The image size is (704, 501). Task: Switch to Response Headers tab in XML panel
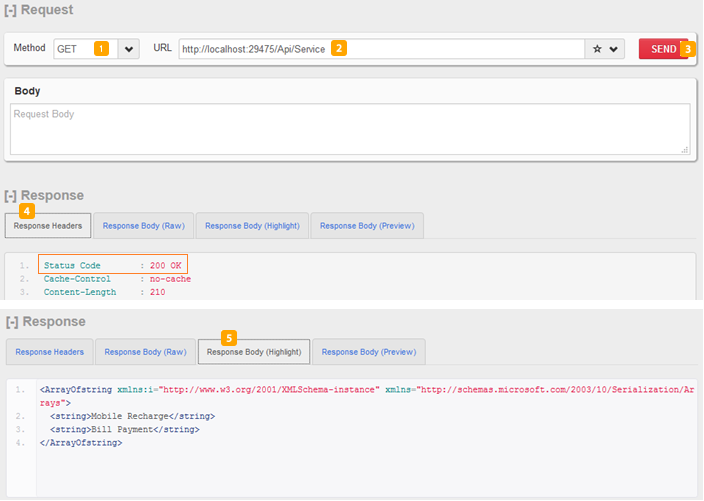(50, 352)
